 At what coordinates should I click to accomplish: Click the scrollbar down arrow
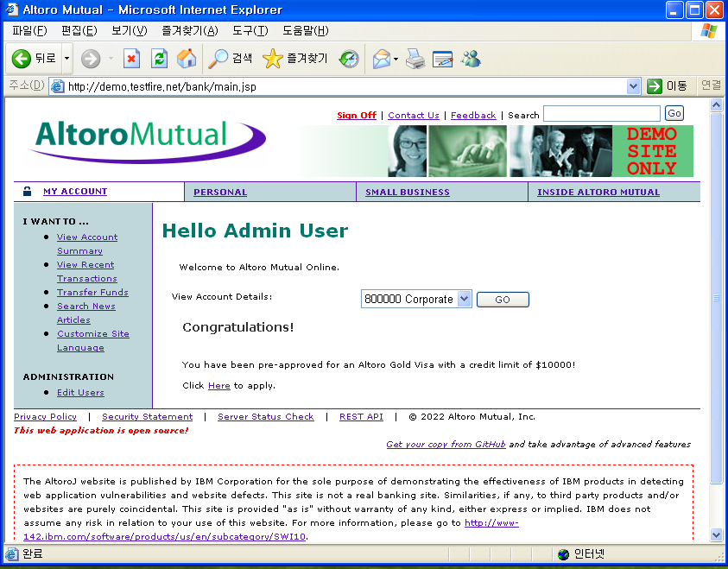(x=716, y=534)
